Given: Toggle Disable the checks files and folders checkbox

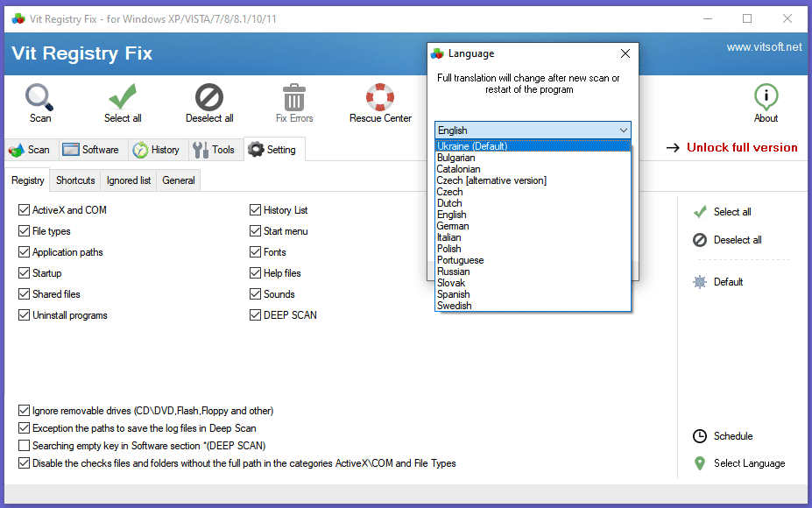Looking at the screenshot, I should 24,463.
